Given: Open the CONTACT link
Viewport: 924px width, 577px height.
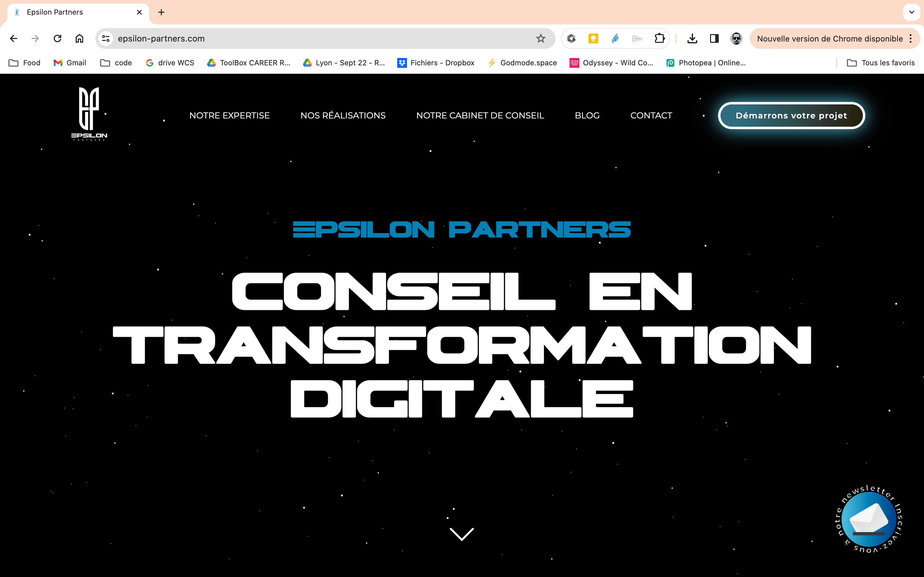Looking at the screenshot, I should pyautogui.click(x=651, y=115).
